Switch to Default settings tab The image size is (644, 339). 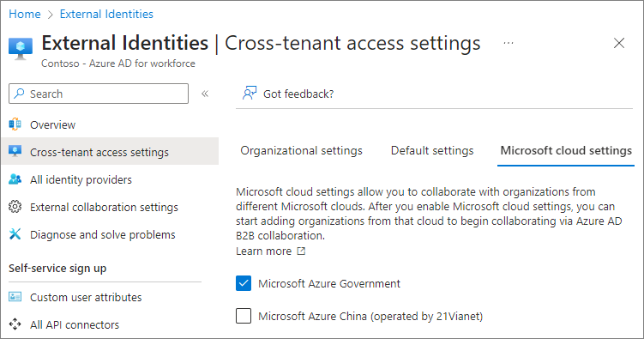[x=432, y=151]
